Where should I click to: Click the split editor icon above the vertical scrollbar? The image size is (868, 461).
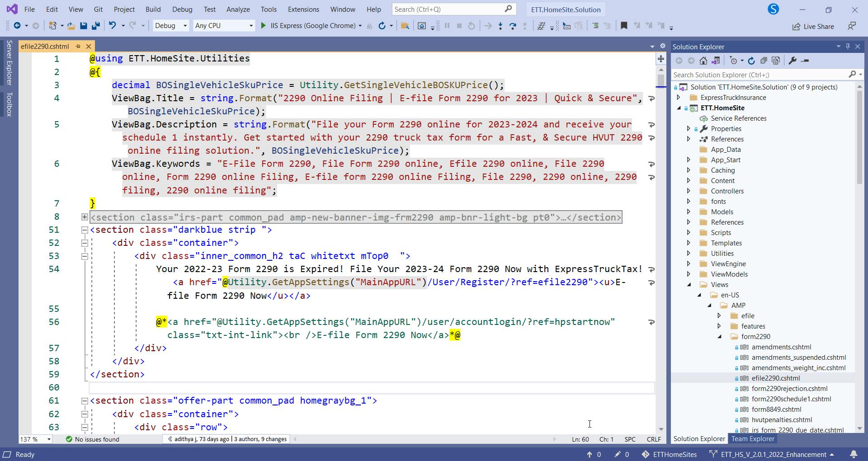point(661,59)
